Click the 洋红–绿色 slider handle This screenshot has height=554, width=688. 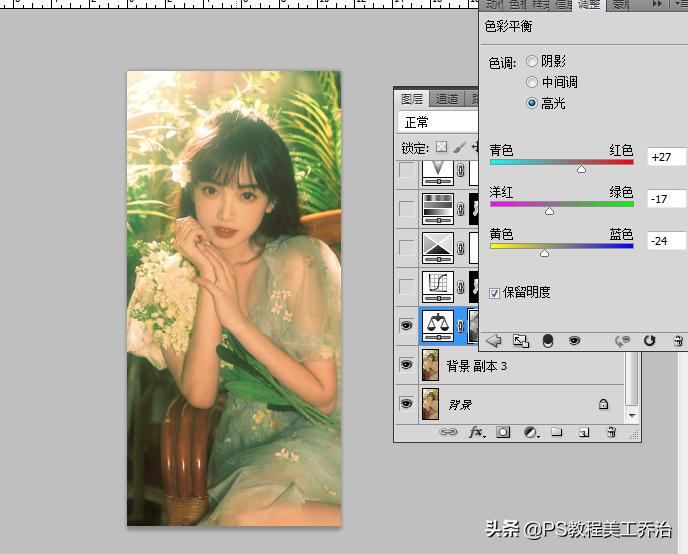point(549,211)
